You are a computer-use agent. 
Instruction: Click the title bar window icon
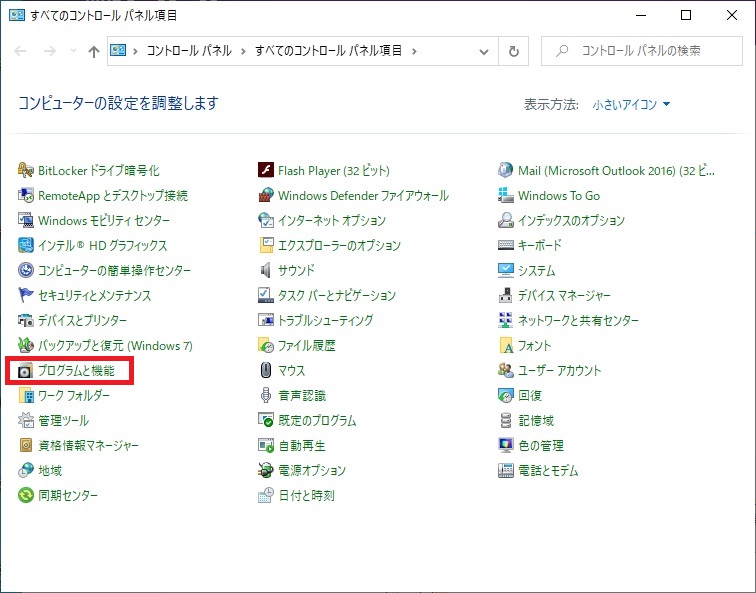(16, 15)
